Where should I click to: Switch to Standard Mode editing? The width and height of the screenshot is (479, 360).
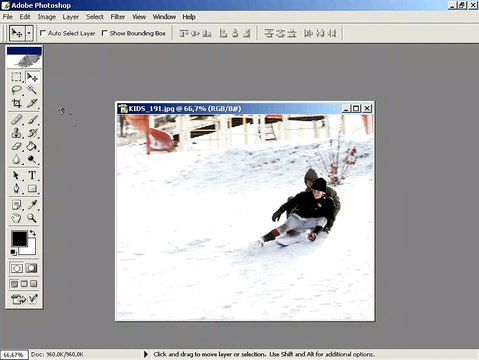pos(17,268)
